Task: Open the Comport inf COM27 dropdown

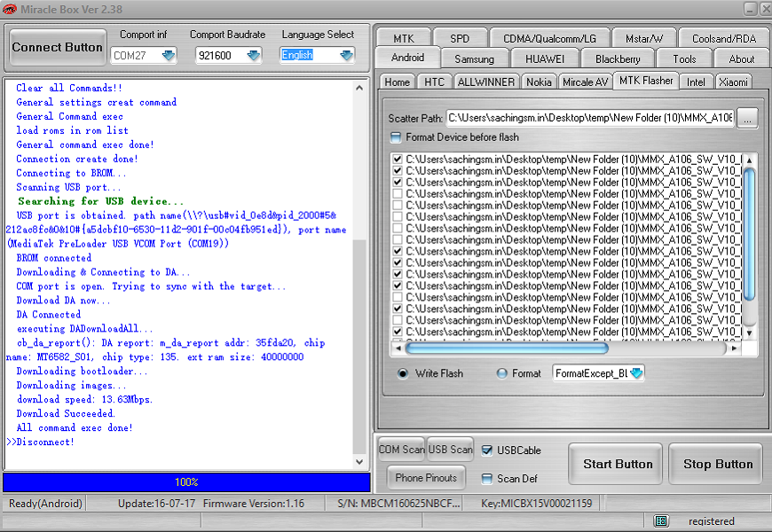Action: point(169,55)
